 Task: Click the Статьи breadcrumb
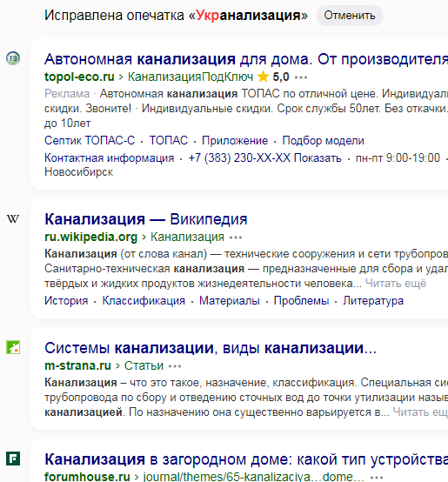coord(144,365)
